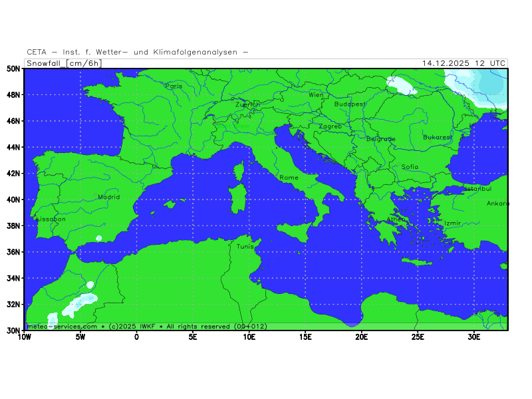Screen dimensions: 532x399
Task: Select the Tunis label in North Africa
Action: (245, 246)
